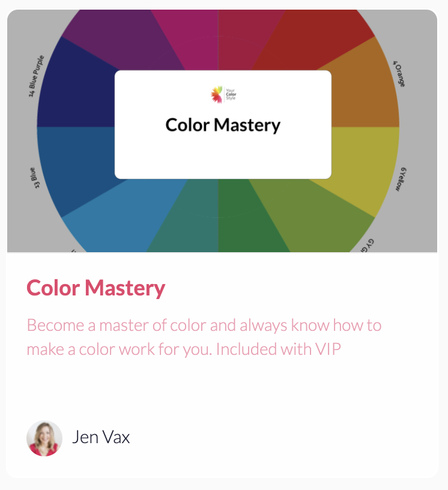Image resolution: width=448 pixels, height=490 pixels.
Task: Click the Jen Vax author name
Action: pos(101,437)
